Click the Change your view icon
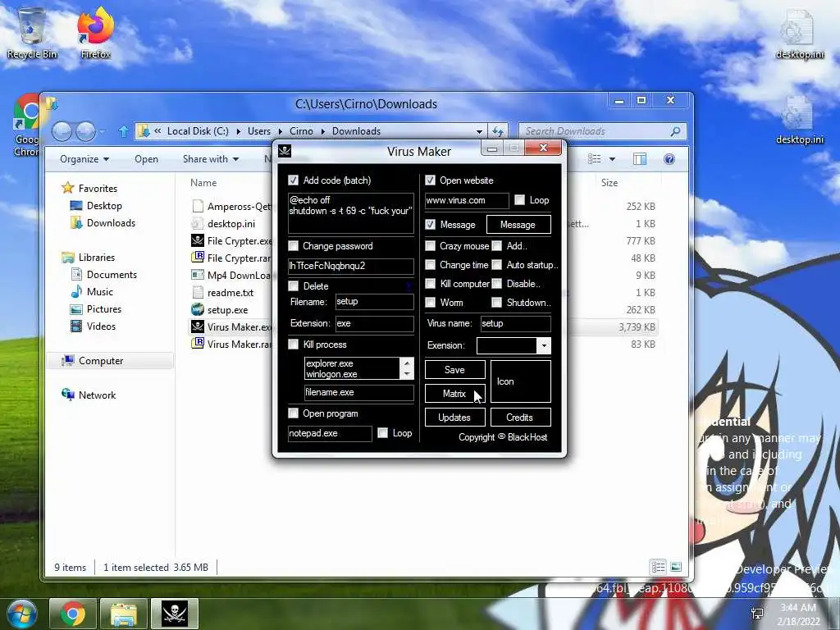Image resolution: width=840 pixels, height=630 pixels. tap(594, 159)
